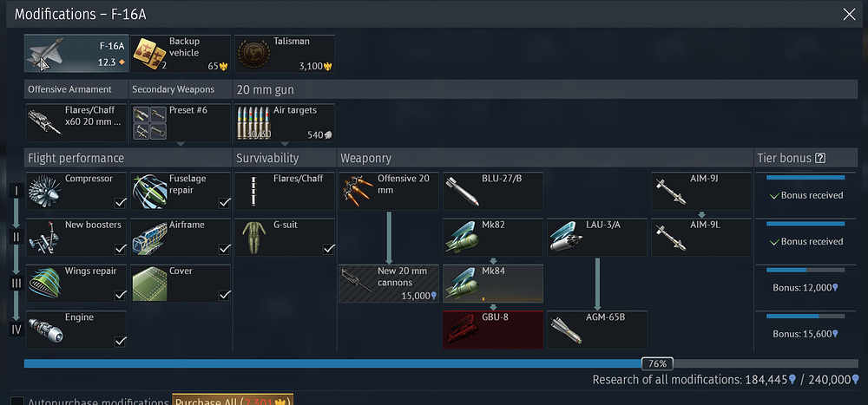
Task: Click the BLU-27/B bomb icon
Action: pyautogui.click(x=462, y=191)
